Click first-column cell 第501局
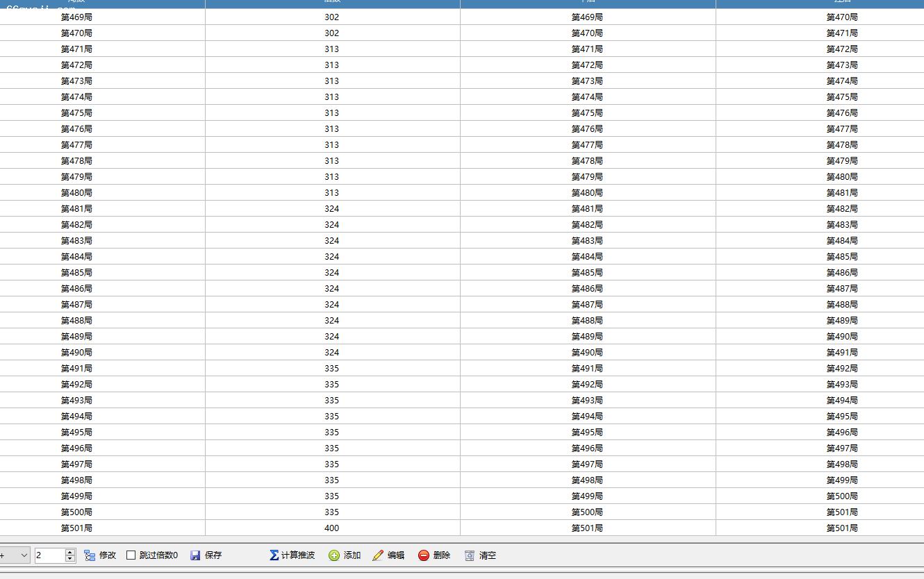 (x=76, y=528)
